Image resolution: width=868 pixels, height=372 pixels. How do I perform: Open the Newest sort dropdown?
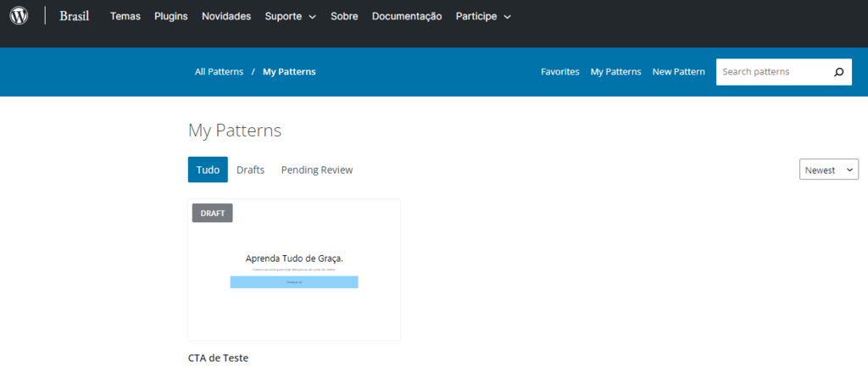(829, 170)
